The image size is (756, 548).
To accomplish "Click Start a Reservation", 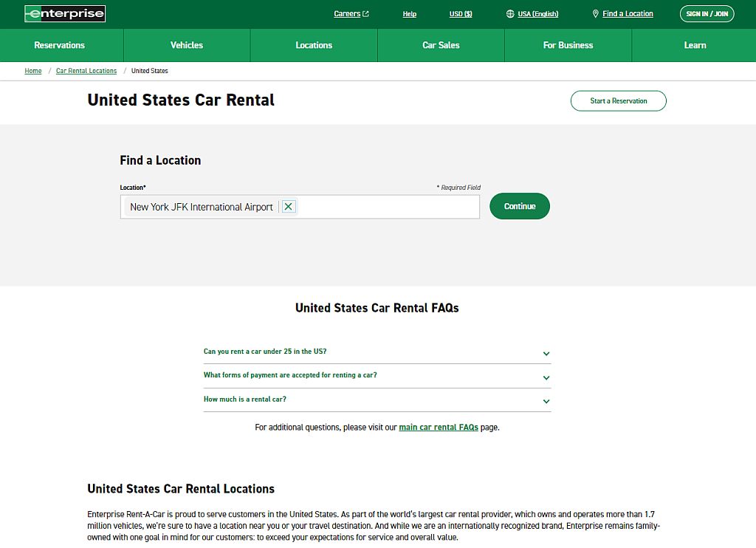I will tap(618, 100).
